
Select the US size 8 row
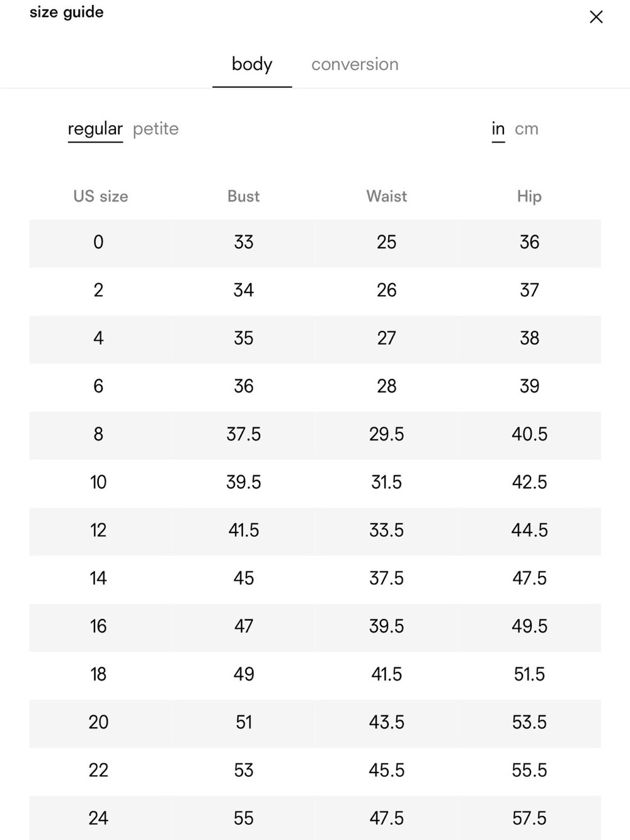point(315,435)
